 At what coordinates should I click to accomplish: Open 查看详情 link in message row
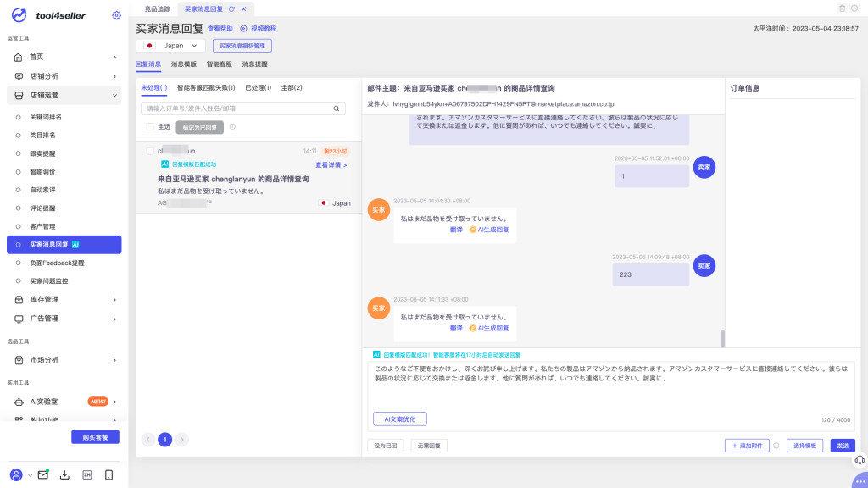[331, 165]
